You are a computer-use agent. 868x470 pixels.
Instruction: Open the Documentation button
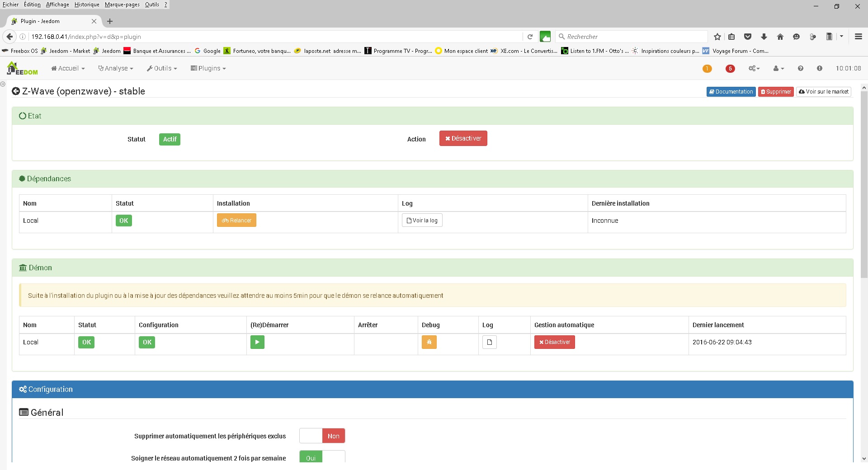coord(731,92)
